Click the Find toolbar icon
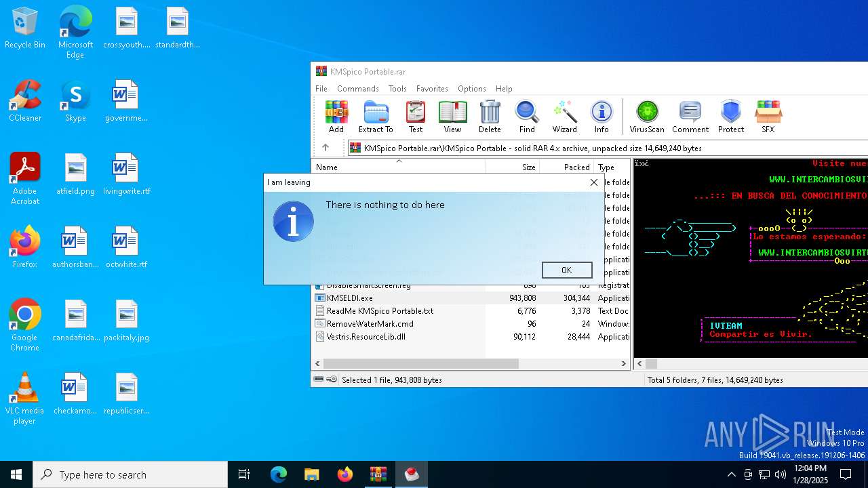Image resolution: width=868 pixels, height=488 pixels. (x=527, y=117)
